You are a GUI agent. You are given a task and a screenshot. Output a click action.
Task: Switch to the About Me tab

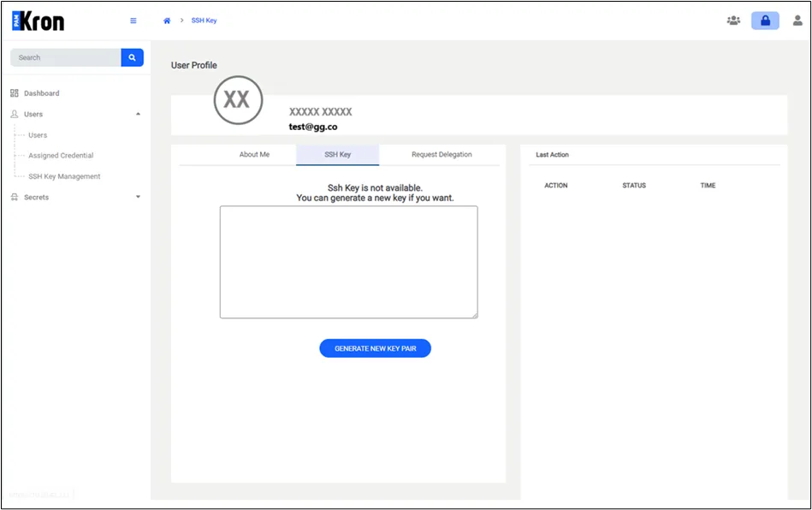[x=254, y=154]
